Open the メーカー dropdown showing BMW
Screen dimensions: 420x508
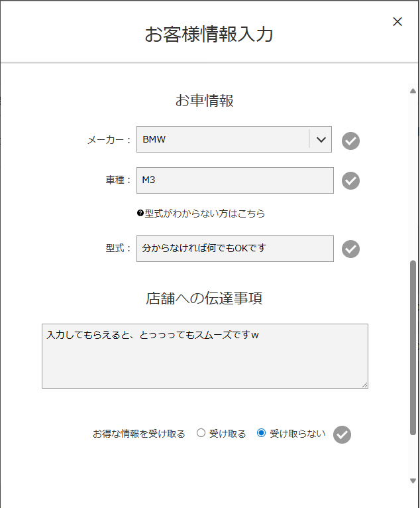[x=222, y=140]
